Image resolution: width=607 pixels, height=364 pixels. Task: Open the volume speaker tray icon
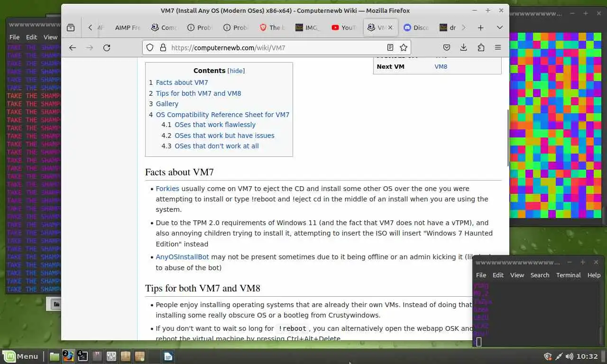[x=569, y=356]
